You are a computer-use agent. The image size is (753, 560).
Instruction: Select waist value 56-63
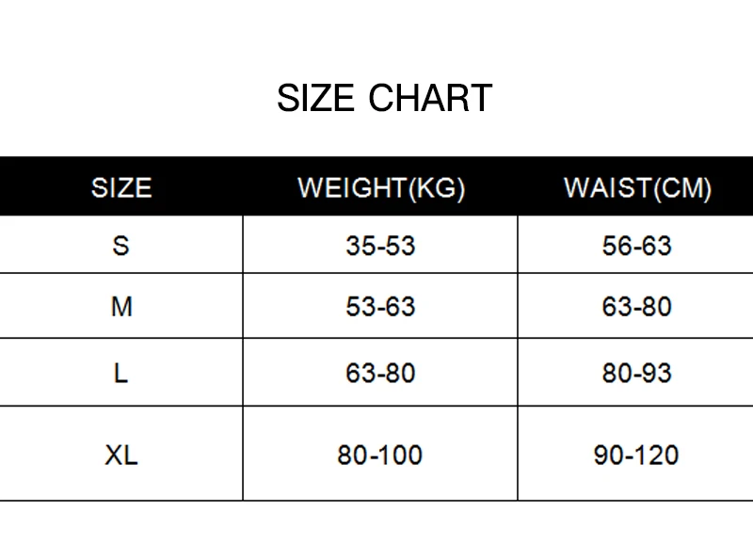tap(637, 246)
